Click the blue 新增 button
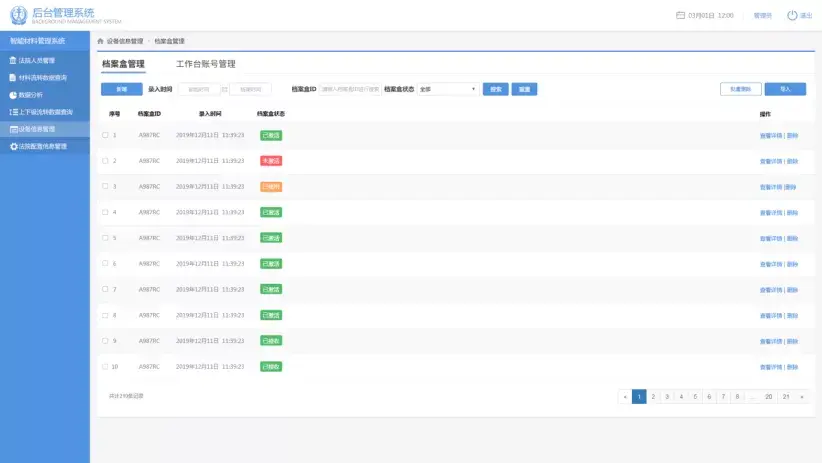Viewport: 822px width, 463px height. coord(122,89)
